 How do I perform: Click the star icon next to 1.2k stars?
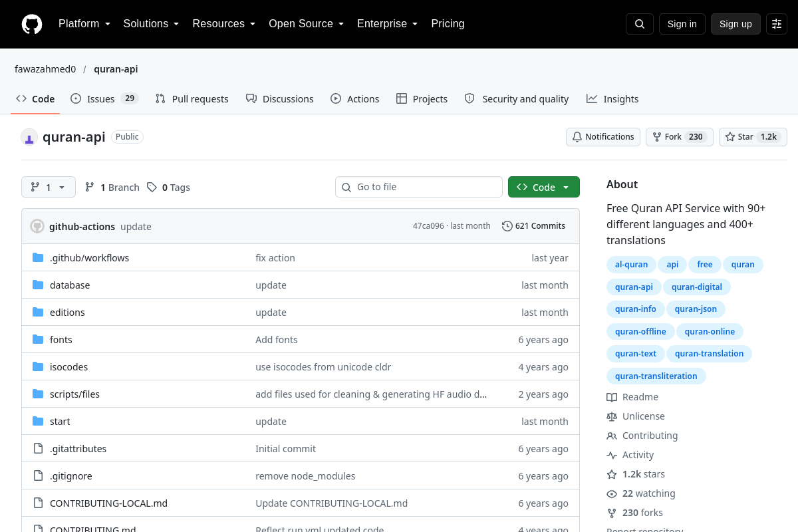(x=612, y=474)
